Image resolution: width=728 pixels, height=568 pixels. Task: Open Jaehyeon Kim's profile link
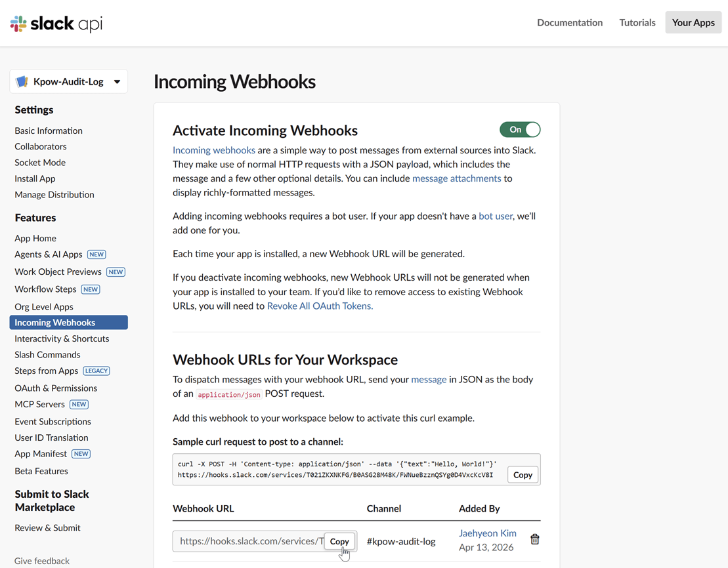pyautogui.click(x=488, y=533)
